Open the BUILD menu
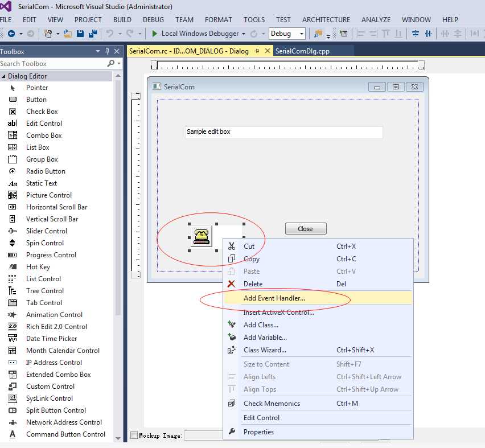 [x=122, y=20]
